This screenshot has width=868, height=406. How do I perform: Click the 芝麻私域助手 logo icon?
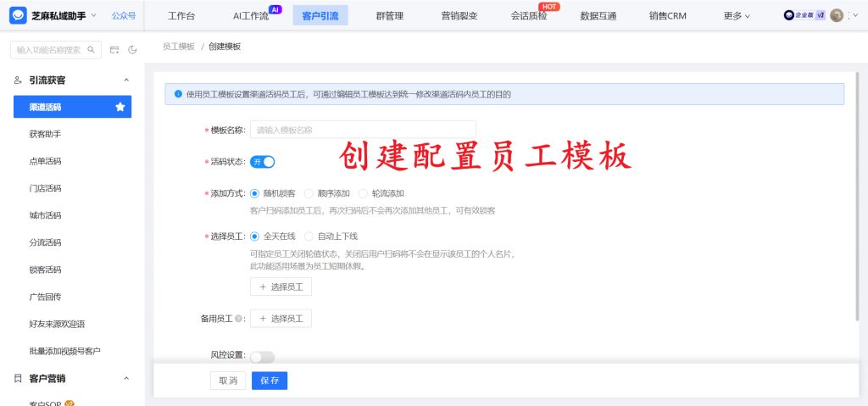[19, 15]
